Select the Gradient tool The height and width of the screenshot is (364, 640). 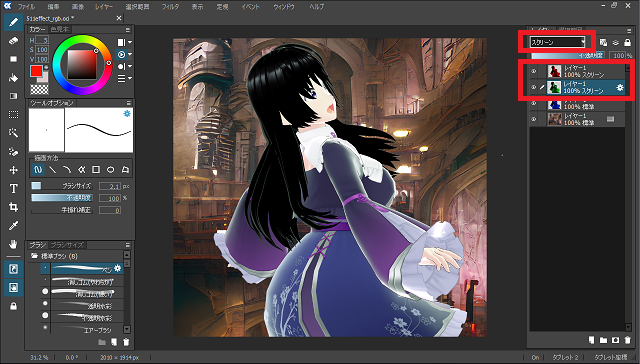(x=13, y=96)
